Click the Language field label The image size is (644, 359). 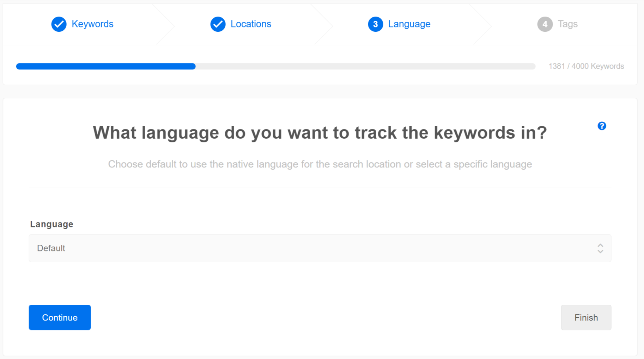[51, 224]
